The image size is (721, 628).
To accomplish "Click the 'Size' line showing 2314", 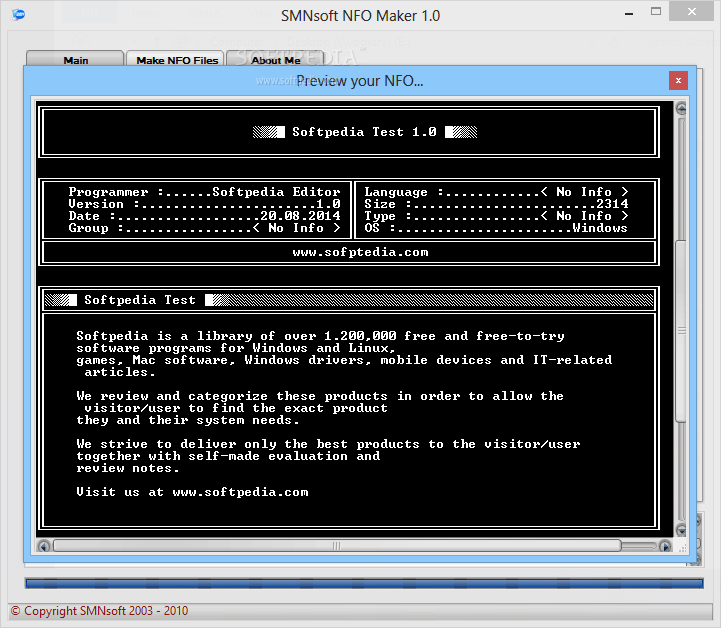I will click(496, 204).
